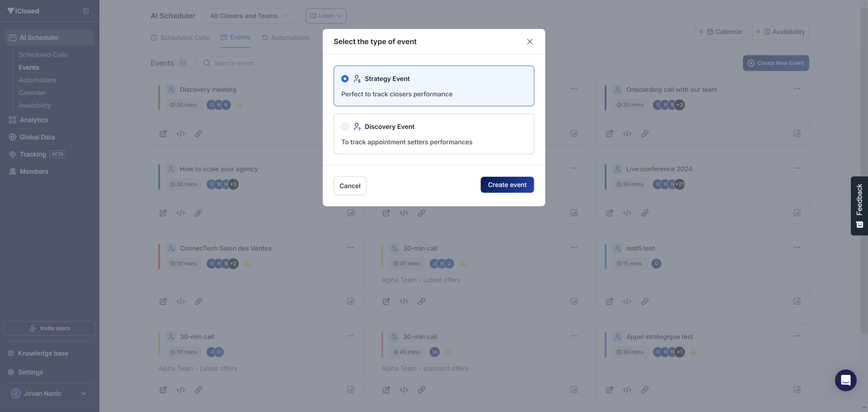The image size is (868, 412).
Task: Collapse the sidebar with panel icon
Action: (x=86, y=11)
